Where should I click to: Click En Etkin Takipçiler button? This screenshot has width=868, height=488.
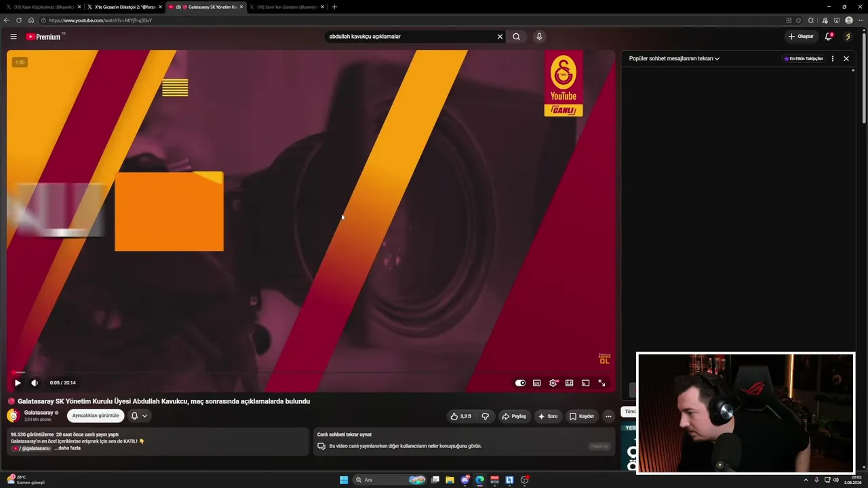pyautogui.click(x=804, y=59)
